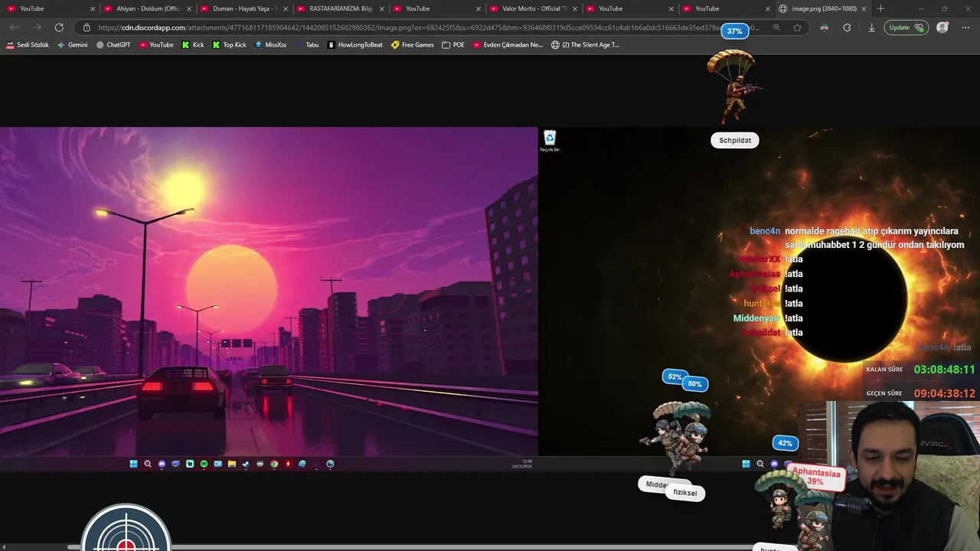
Task: View site information lock icon
Action: coord(87,28)
